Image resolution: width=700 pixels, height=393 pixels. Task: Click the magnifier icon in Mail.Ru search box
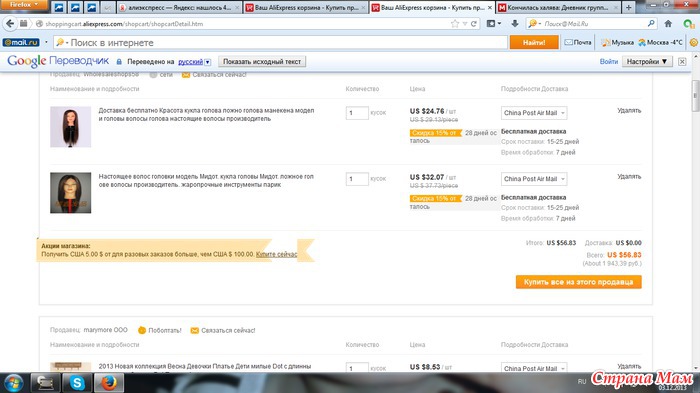pyautogui.click(x=651, y=23)
